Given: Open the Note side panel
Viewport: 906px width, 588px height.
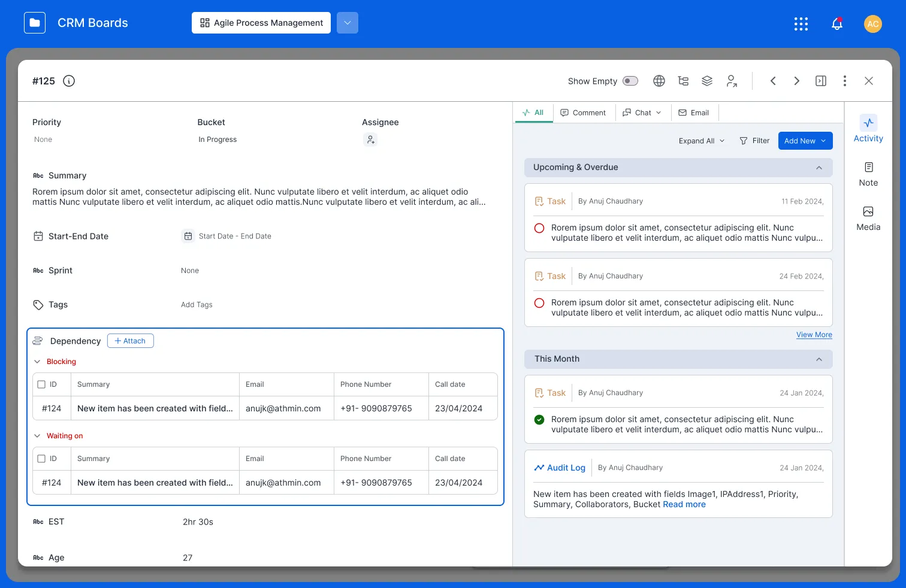Looking at the screenshot, I should coord(868,174).
